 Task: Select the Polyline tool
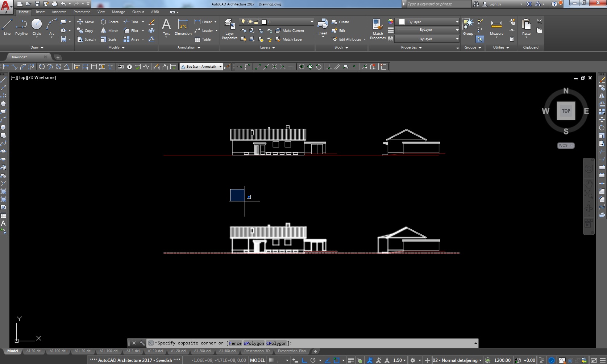(21, 25)
